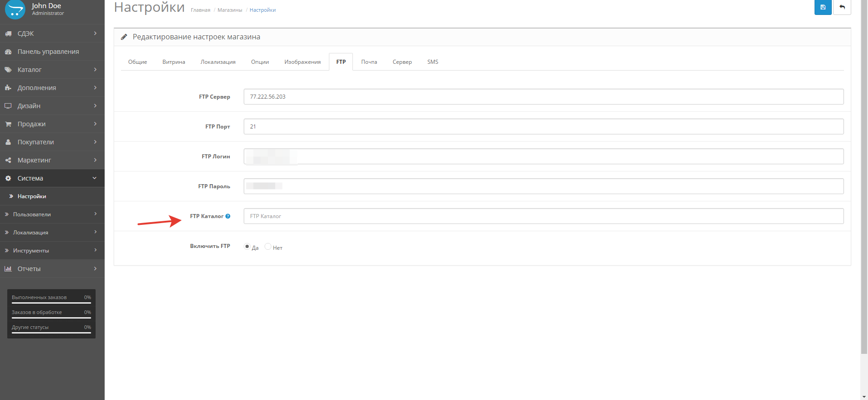Open the SMS tab

[433, 62]
